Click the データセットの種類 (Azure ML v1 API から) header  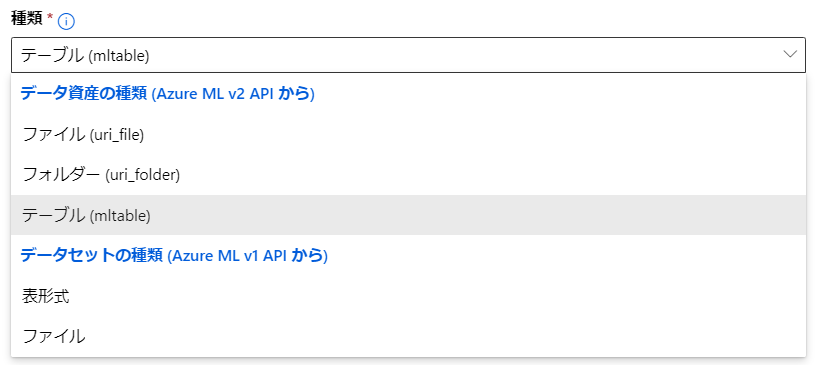coord(174,255)
